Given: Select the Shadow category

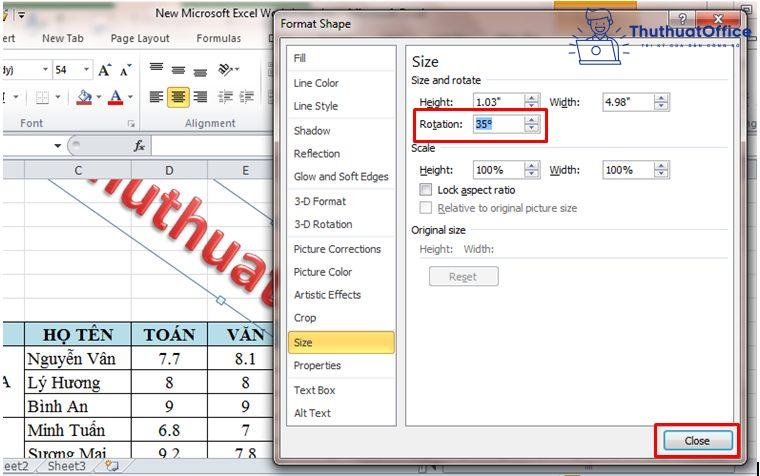Looking at the screenshot, I should click(x=341, y=130).
